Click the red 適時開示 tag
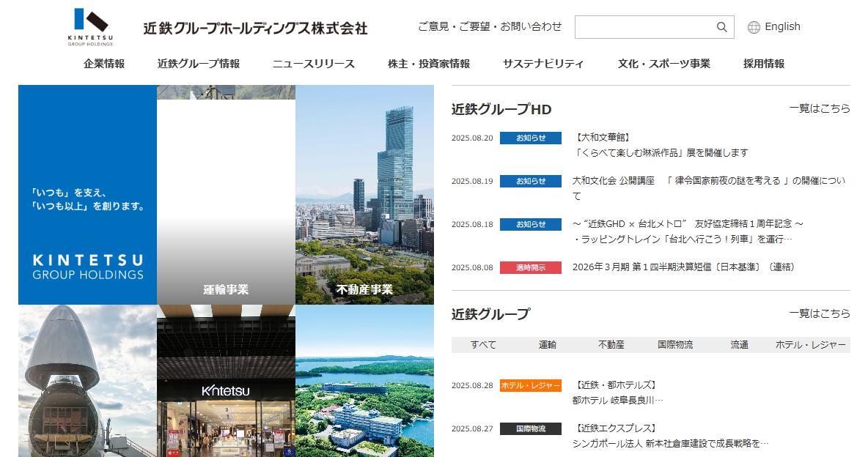The height and width of the screenshot is (457, 868). (x=530, y=268)
